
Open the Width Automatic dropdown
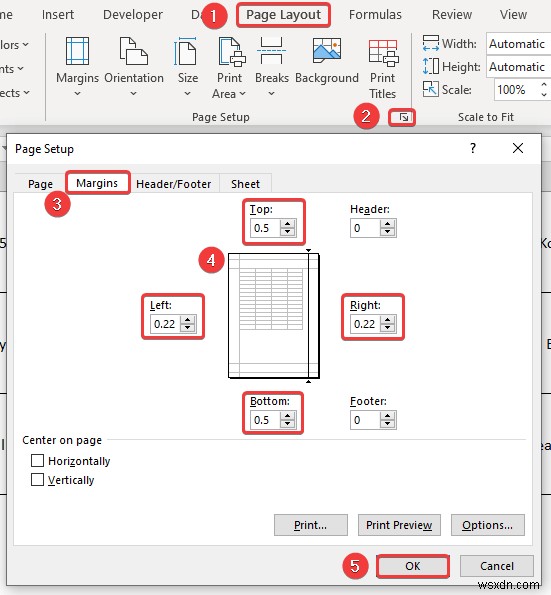pos(518,44)
